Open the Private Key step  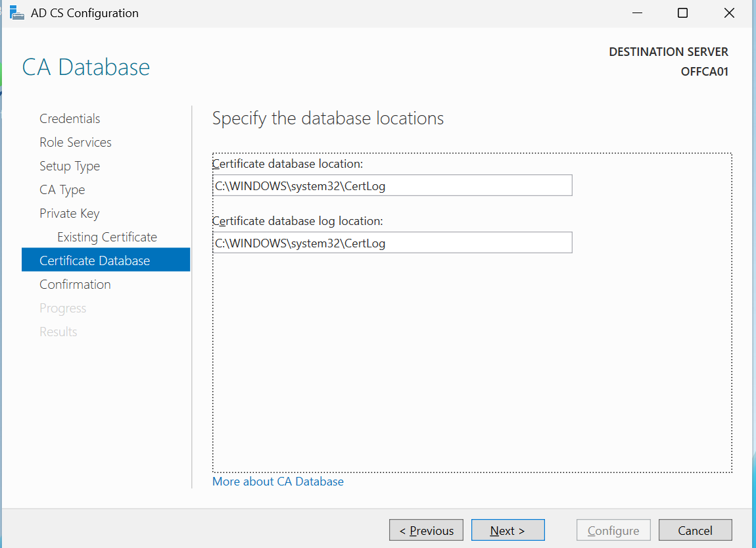coord(70,213)
